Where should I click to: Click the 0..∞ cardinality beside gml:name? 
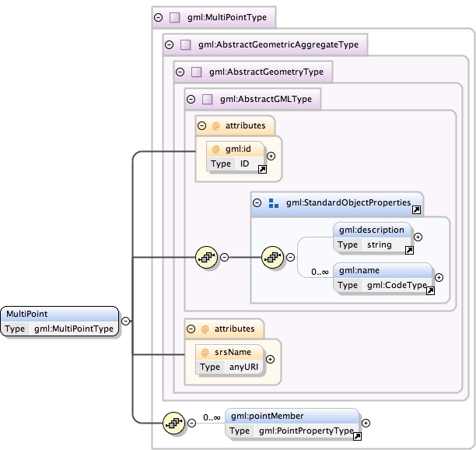(320, 272)
